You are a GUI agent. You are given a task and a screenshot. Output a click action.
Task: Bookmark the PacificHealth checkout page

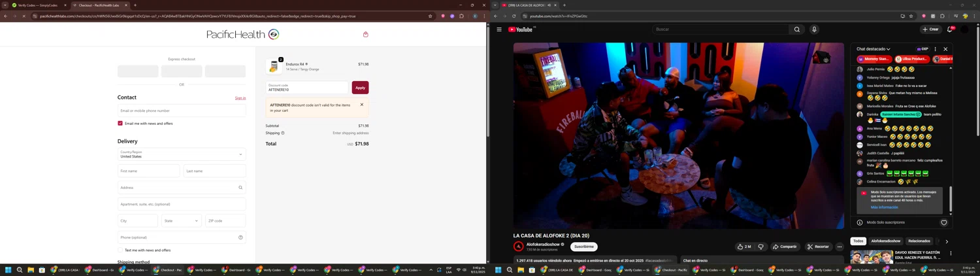pyautogui.click(x=430, y=16)
